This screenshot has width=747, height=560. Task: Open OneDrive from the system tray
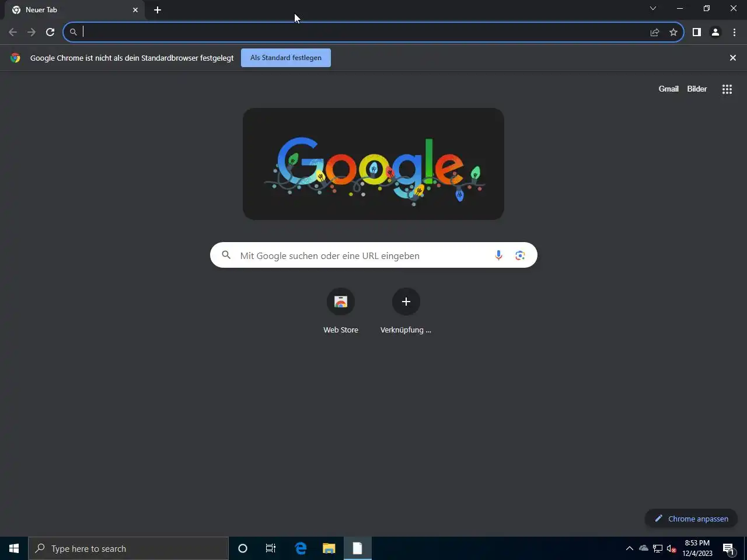pos(644,548)
